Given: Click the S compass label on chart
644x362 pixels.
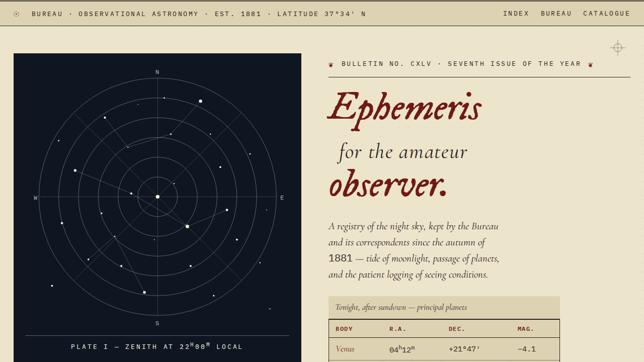Looking at the screenshot, I should pos(157,323).
